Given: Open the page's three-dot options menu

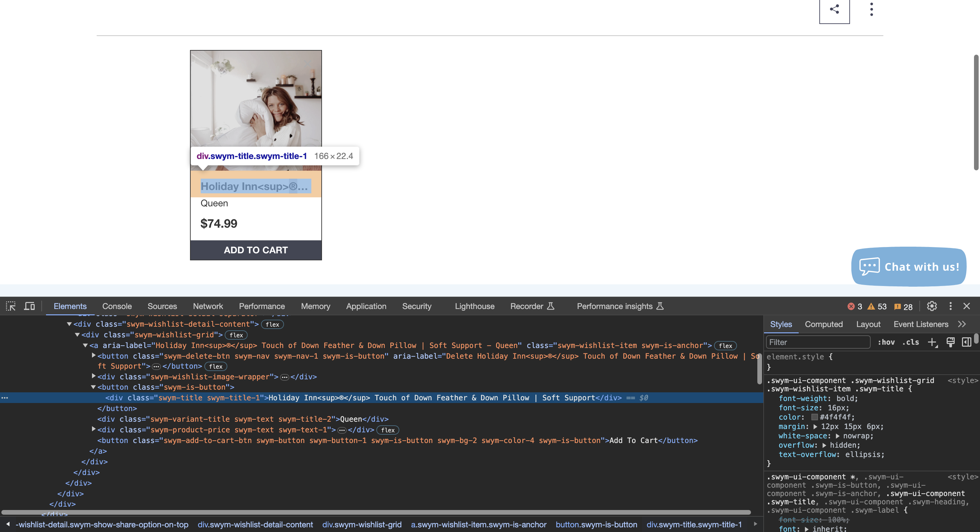Looking at the screenshot, I should pos(871,9).
